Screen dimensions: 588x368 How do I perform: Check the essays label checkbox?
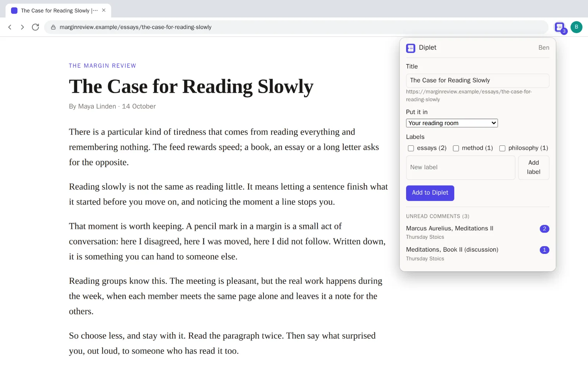[411, 148]
